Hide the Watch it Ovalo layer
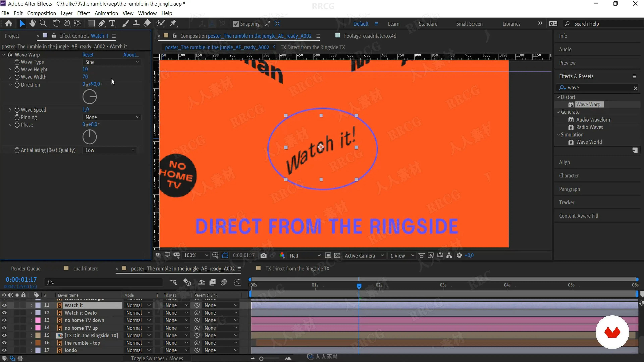The width and height of the screenshot is (644, 362). coord(4,313)
